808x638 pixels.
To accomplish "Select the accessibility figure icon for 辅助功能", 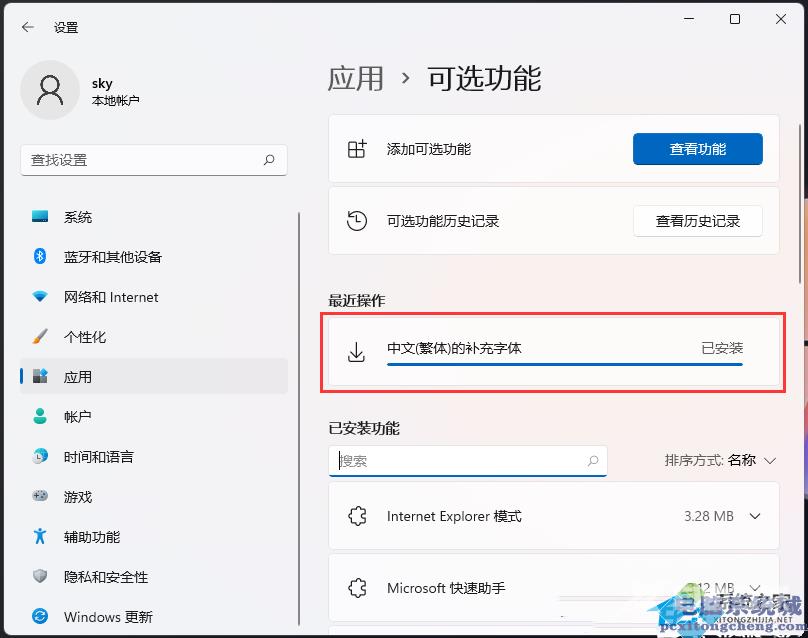I will [x=40, y=536].
